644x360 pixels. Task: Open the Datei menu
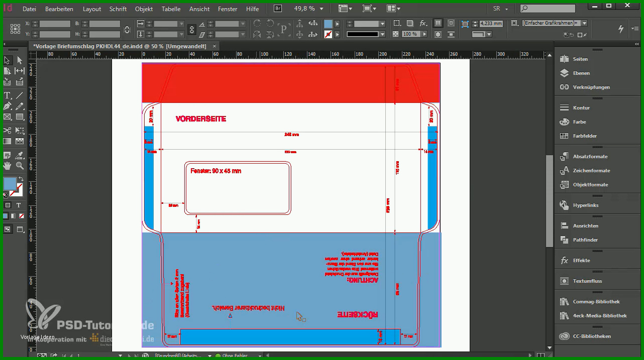[29, 9]
